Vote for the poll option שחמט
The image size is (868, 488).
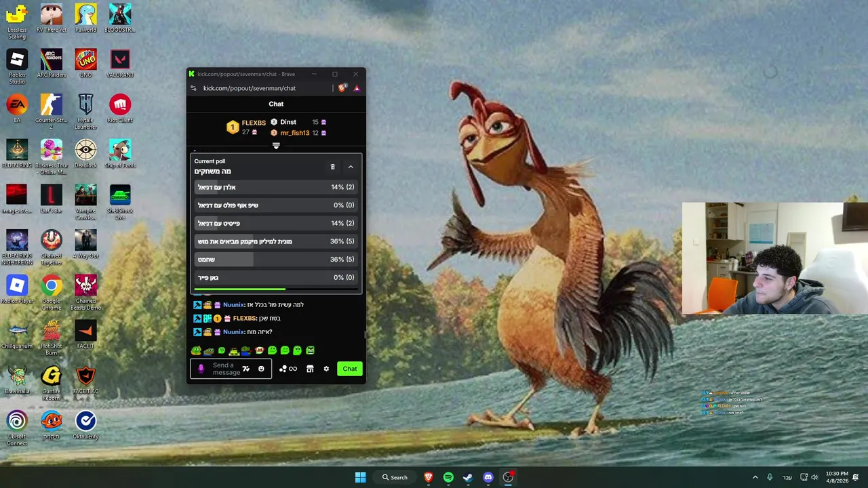(276, 260)
